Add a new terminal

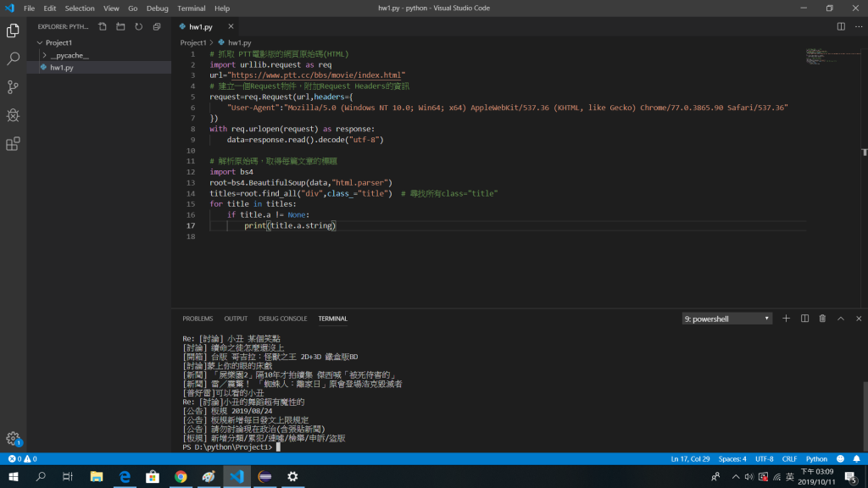[786, 319]
